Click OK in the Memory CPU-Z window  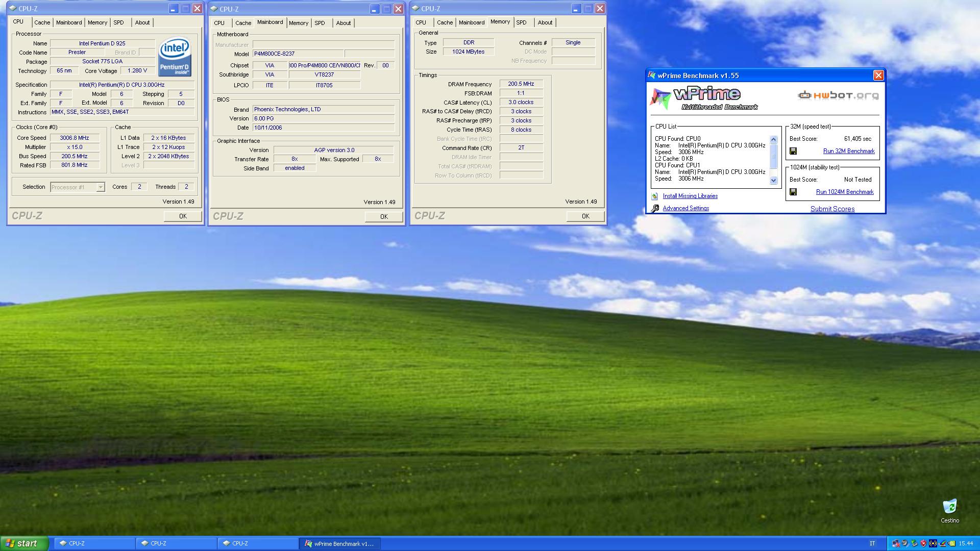tap(585, 216)
